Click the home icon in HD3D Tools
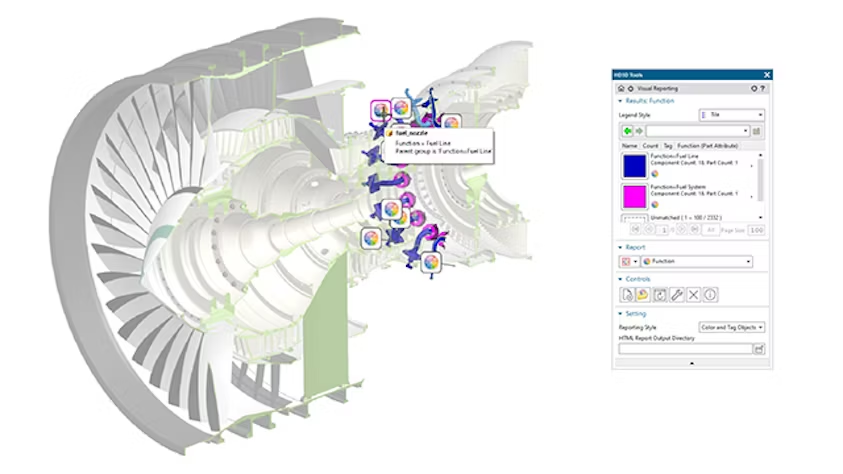The image size is (843, 474). 620,88
